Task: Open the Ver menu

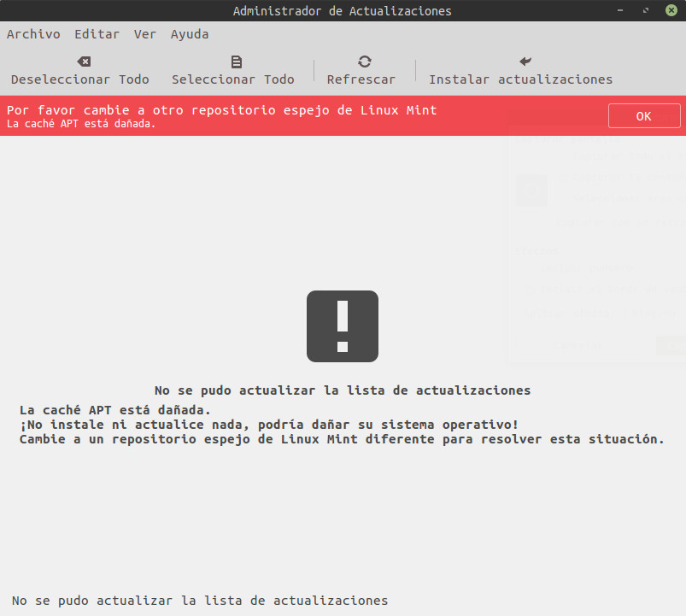Action: point(145,34)
